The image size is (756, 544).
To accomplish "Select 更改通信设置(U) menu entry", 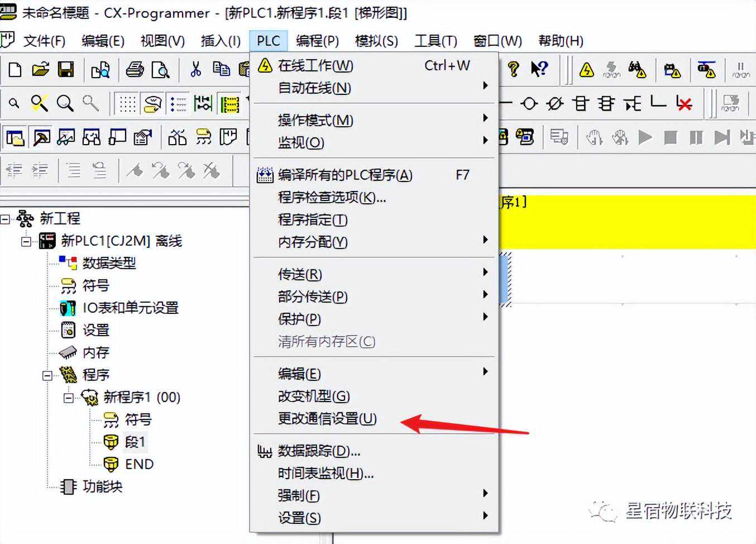I will click(327, 418).
